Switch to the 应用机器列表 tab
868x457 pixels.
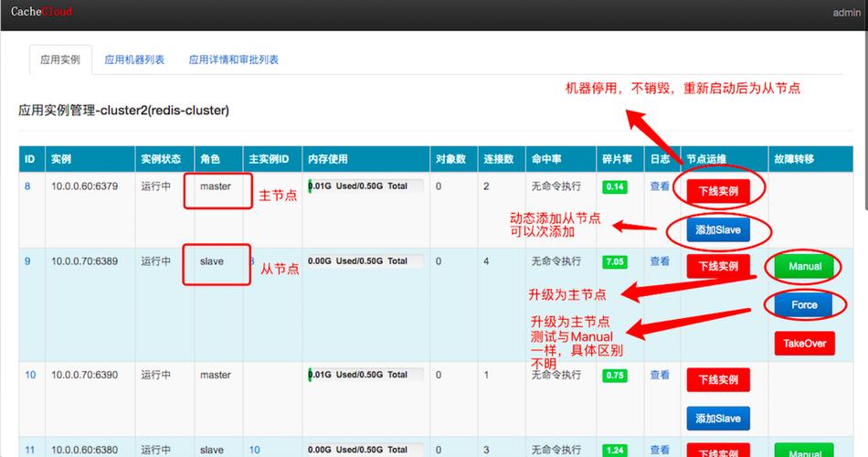point(134,59)
